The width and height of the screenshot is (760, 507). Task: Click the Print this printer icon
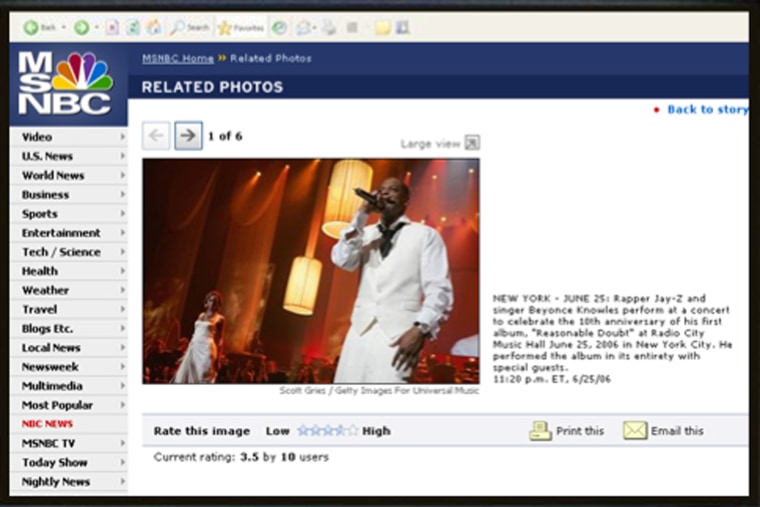click(x=541, y=431)
